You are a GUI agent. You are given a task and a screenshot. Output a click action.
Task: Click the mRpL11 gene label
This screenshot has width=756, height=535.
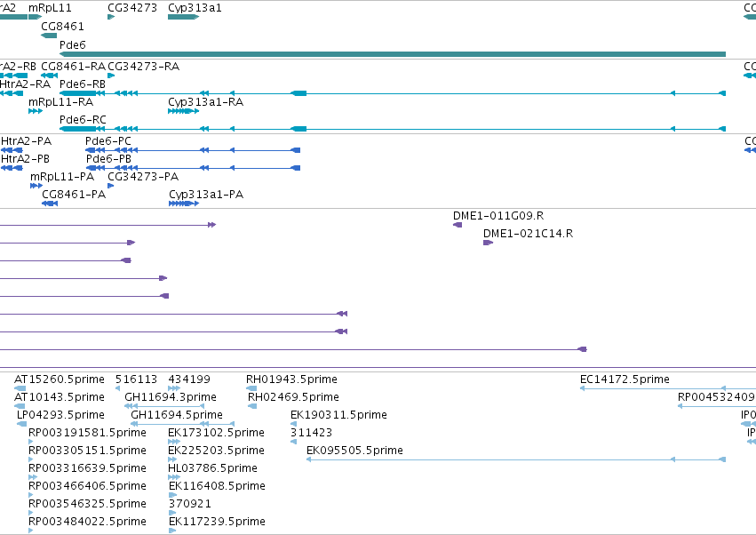pos(50,8)
